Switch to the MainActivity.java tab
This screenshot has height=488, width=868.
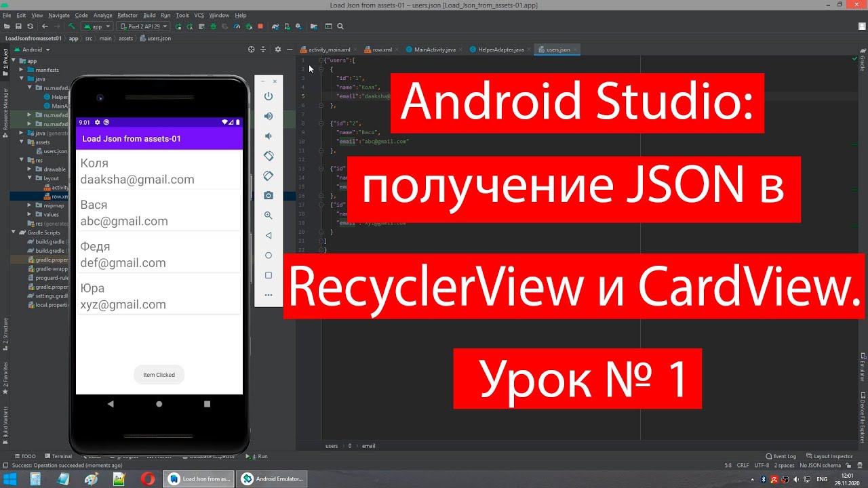pyautogui.click(x=435, y=49)
